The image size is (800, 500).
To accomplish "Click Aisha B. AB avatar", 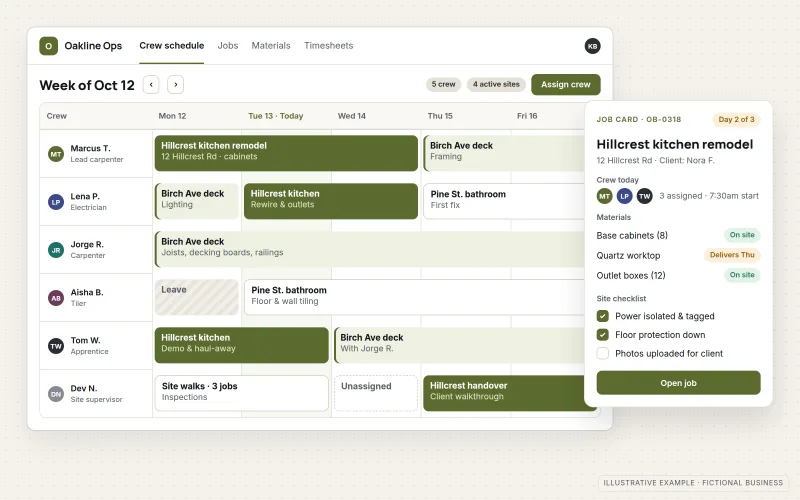I will (x=56, y=298).
